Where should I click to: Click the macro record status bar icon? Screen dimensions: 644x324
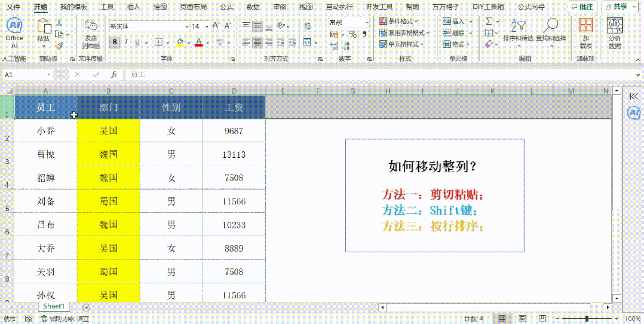[29, 319]
